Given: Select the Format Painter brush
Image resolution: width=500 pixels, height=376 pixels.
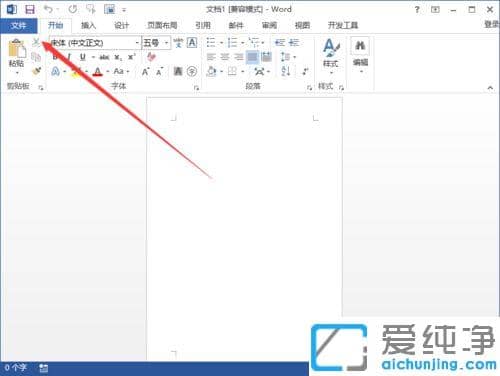Looking at the screenshot, I should pos(36,71).
